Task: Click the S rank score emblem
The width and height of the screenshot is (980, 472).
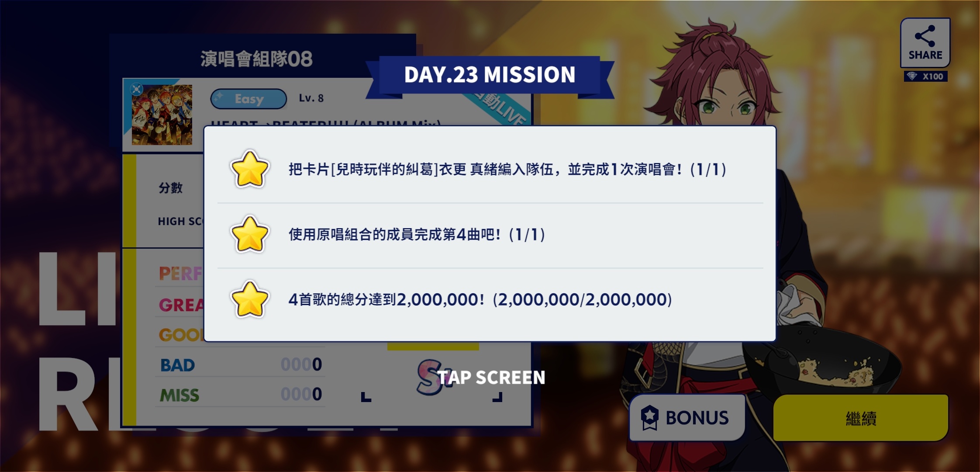Action: tap(429, 377)
